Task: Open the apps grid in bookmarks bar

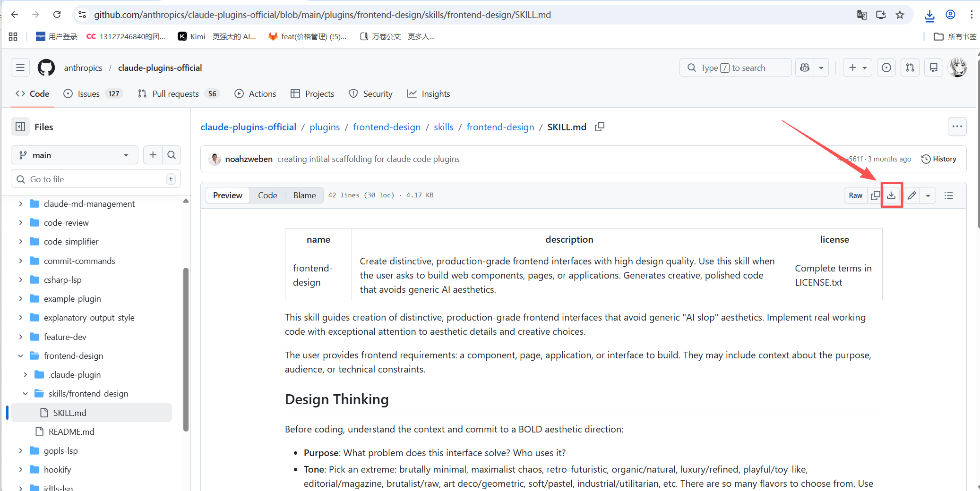Action: (x=13, y=36)
